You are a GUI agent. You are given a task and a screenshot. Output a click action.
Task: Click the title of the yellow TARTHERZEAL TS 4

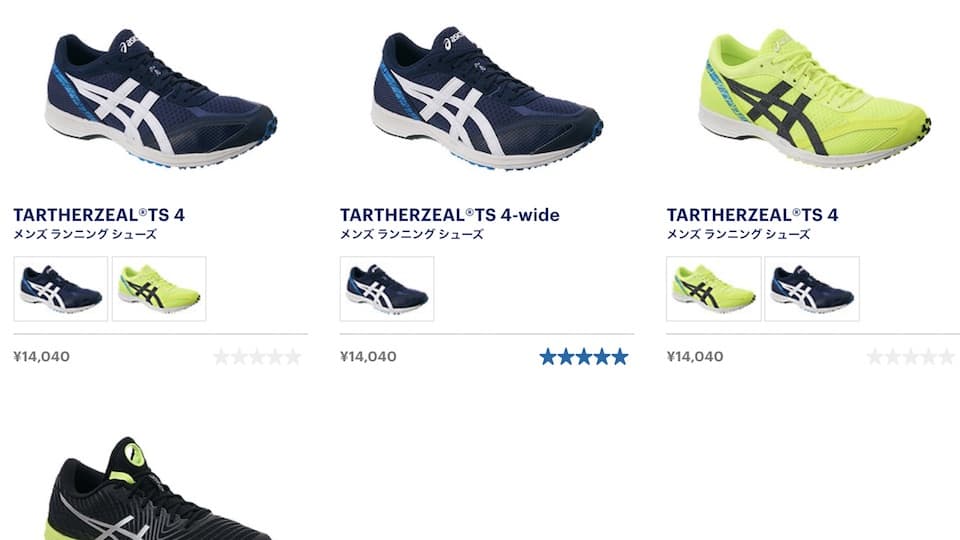click(x=752, y=215)
